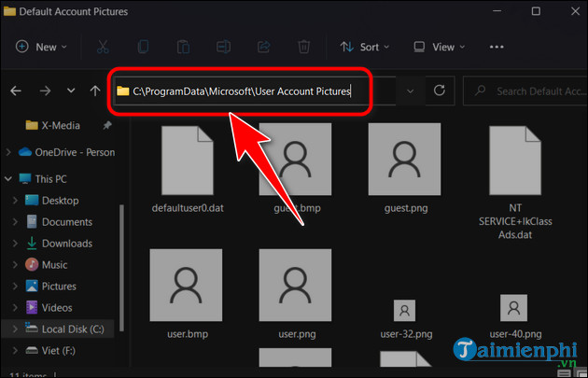Image resolution: width=588 pixels, height=378 pixels.
Task: Click the Copy icon in toolbar
Action: [143, 47]
